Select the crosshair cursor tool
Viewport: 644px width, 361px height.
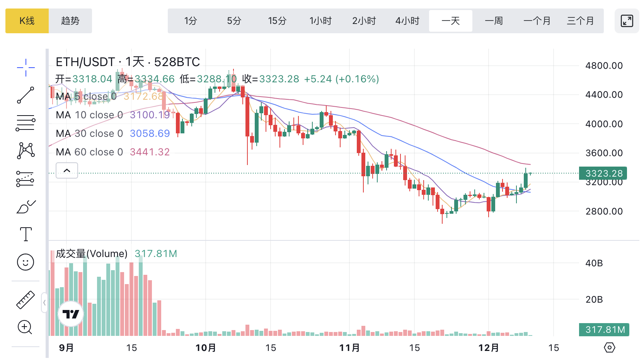pos(26,68)
